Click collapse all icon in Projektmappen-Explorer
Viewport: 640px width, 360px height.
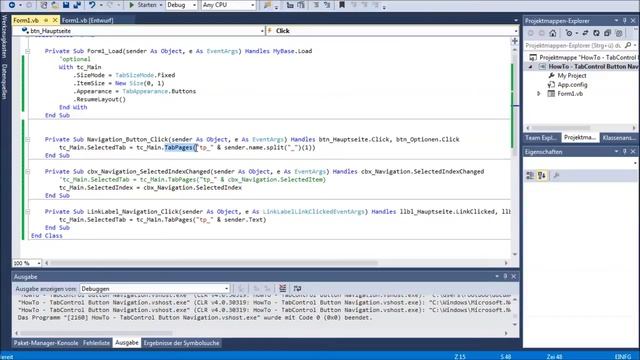[x=607, y=33]
